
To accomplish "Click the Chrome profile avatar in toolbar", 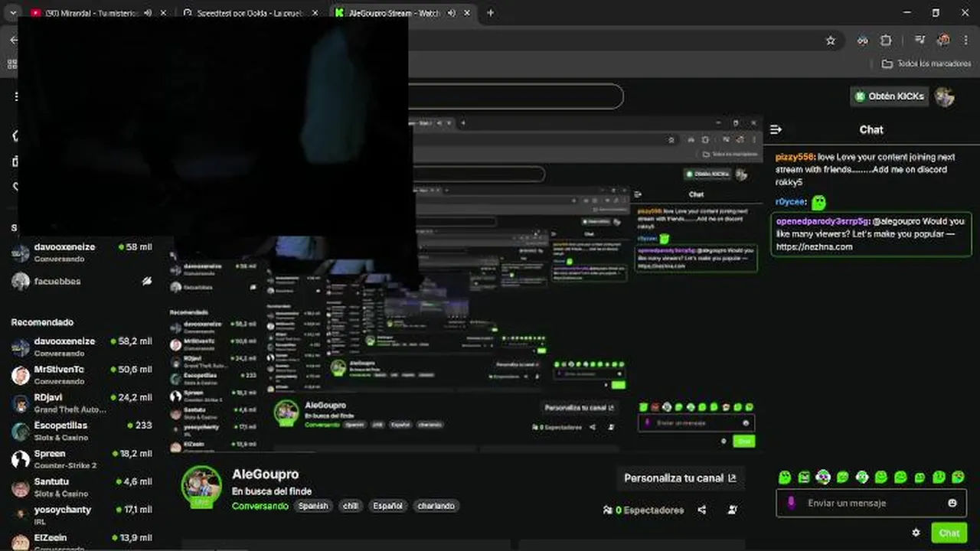I will [943, 41].
